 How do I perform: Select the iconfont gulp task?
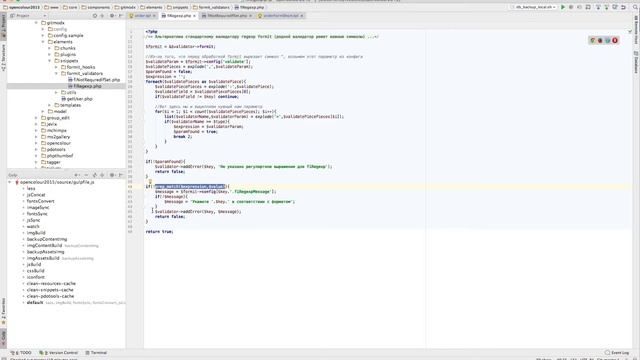point(36,277)
